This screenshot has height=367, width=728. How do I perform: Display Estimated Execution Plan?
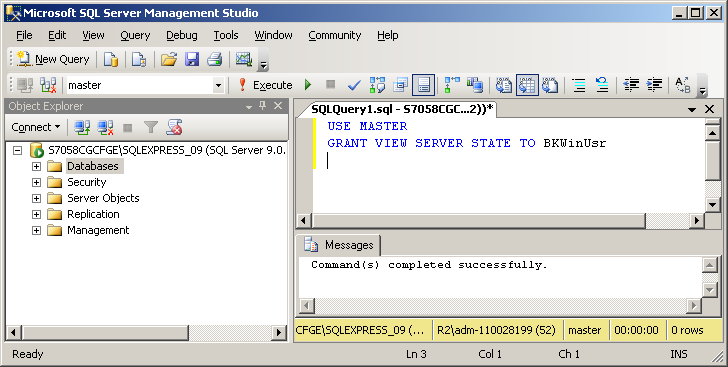[377, 85]
